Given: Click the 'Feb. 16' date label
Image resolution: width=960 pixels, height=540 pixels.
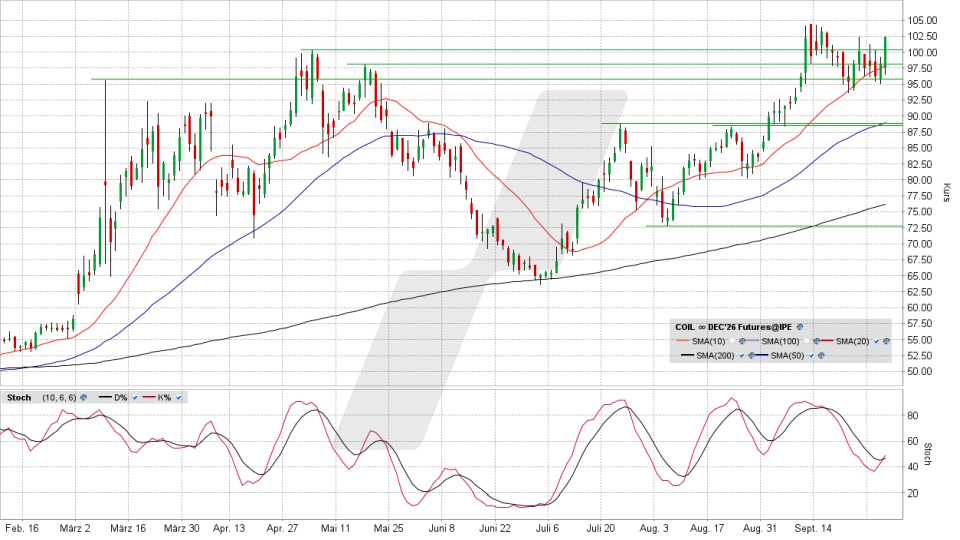Looking at the screenshot, I should click(x=21, y=528).
